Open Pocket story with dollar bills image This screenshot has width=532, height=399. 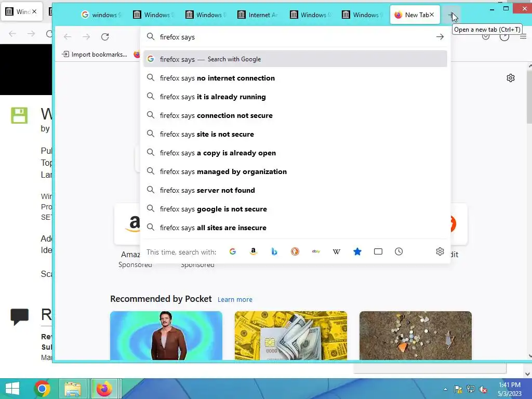291,336
